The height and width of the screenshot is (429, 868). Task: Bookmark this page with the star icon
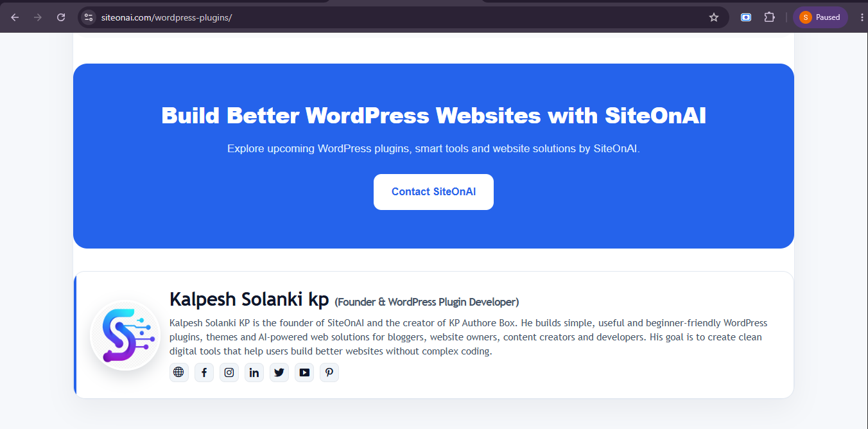click(x=713, y=17)
